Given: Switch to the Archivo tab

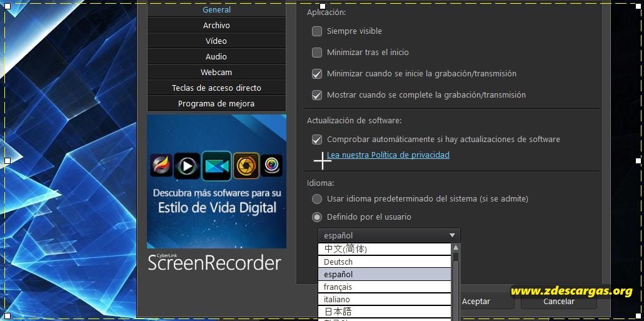Looking at the screenshot, I should pyautogui.click(x=216, y=26).
